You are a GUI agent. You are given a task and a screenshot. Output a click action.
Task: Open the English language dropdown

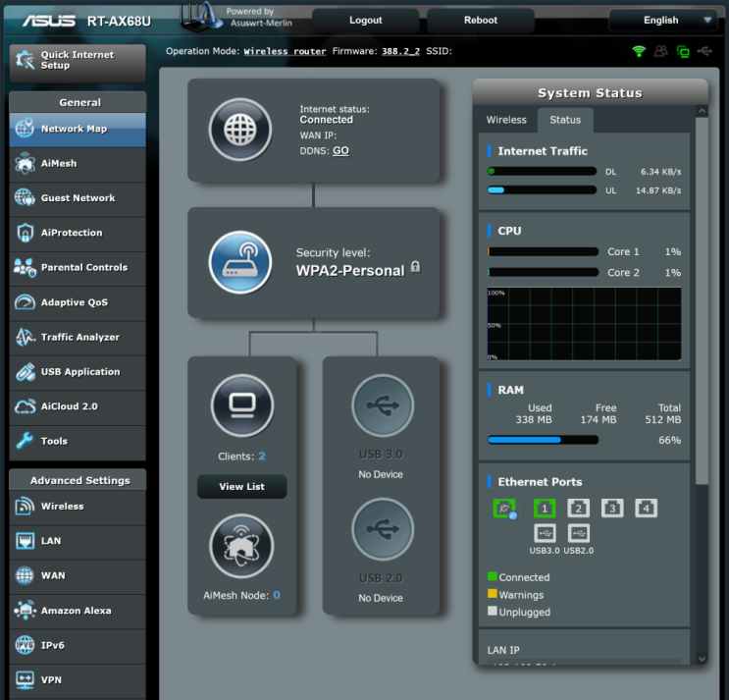(x=663, y=21)
